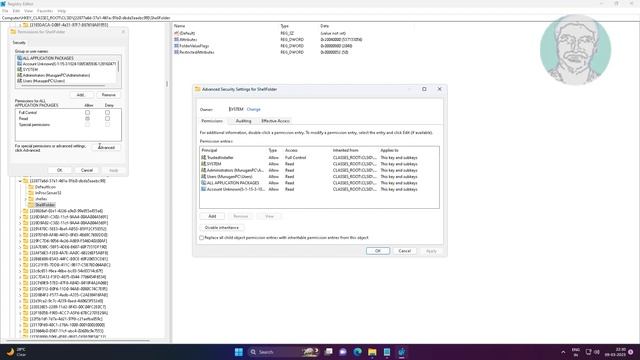Open Windows Start menu on taskbar
This screenshot has height=360, width=640.
tap(239, 352)
